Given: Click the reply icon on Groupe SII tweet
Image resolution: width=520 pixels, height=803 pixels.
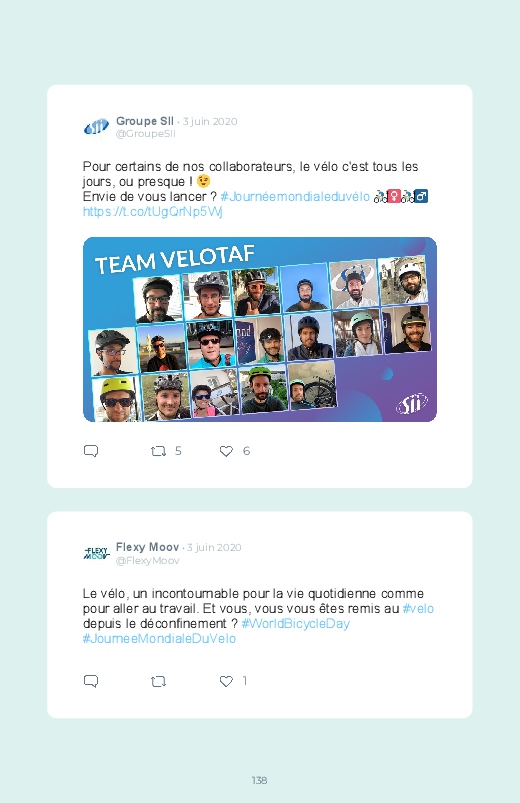Looking at the screenshot, I should (x=91, y=451).
